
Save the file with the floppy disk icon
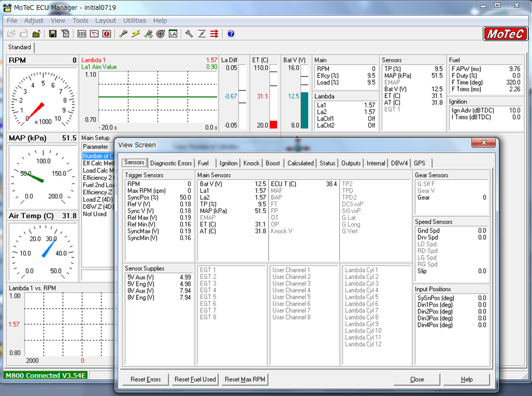pyautogui.click(x=52, y=34)
